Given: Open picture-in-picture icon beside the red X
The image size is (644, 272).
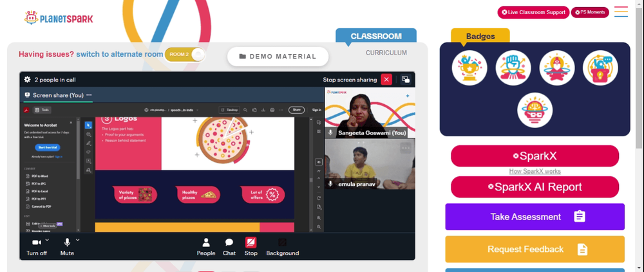Looking at the screenshot, I should (x=406, y=80).
